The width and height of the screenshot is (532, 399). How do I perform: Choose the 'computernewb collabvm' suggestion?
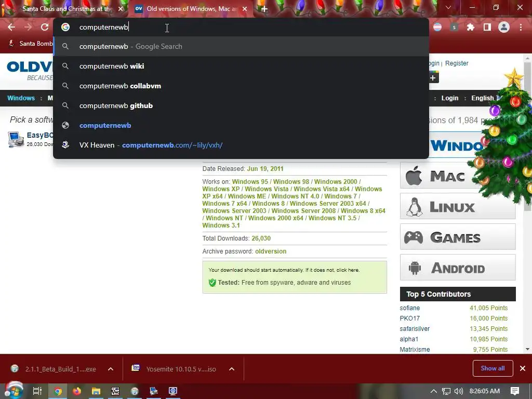241,86
